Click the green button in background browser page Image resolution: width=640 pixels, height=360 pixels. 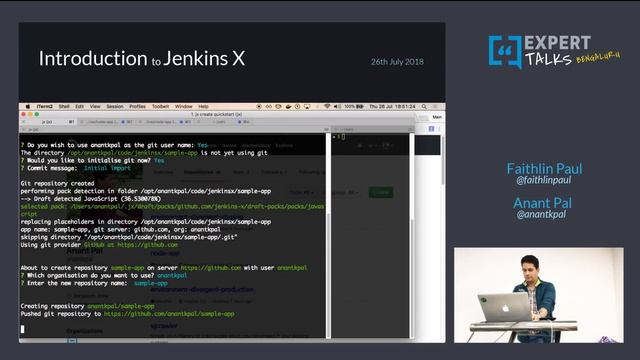[x=381, y=192]
